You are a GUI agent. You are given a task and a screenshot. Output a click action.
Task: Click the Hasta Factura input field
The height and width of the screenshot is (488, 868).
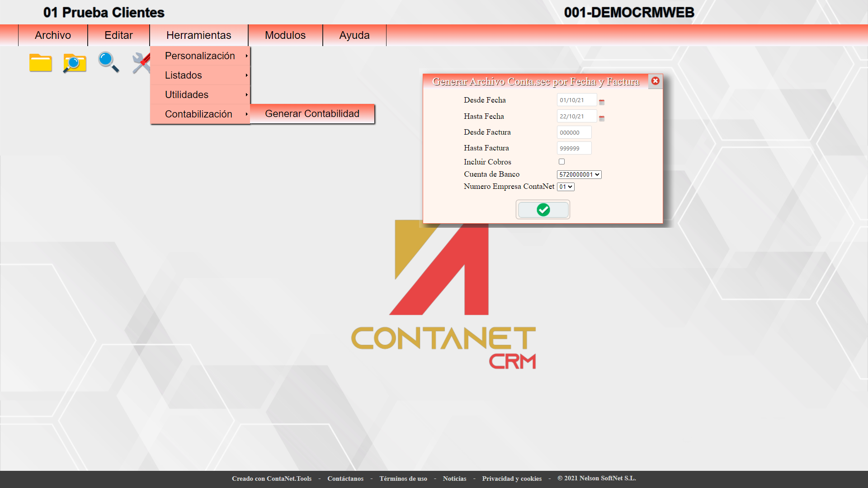pos(574,148)
